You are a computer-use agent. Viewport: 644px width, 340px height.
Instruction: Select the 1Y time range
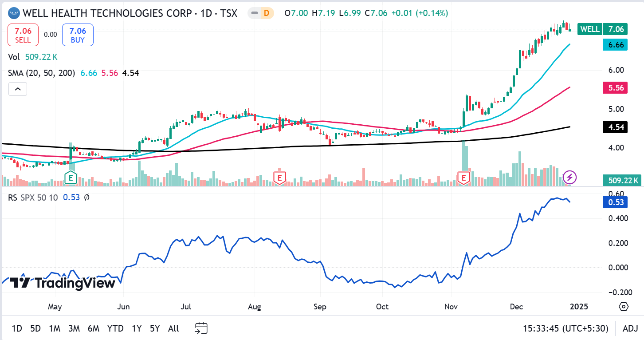pos(137,328)
